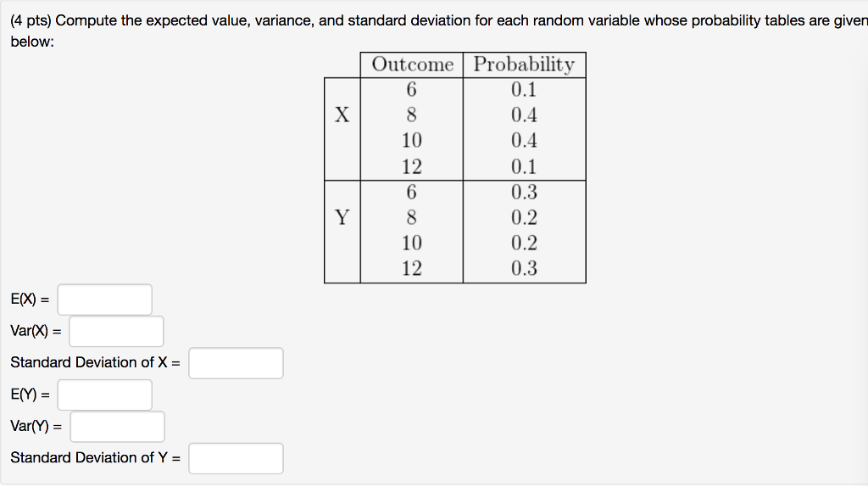Click probability 0.4 beside X outcome 10
This screenshot has width=868, height=487.
coord(524,140)
